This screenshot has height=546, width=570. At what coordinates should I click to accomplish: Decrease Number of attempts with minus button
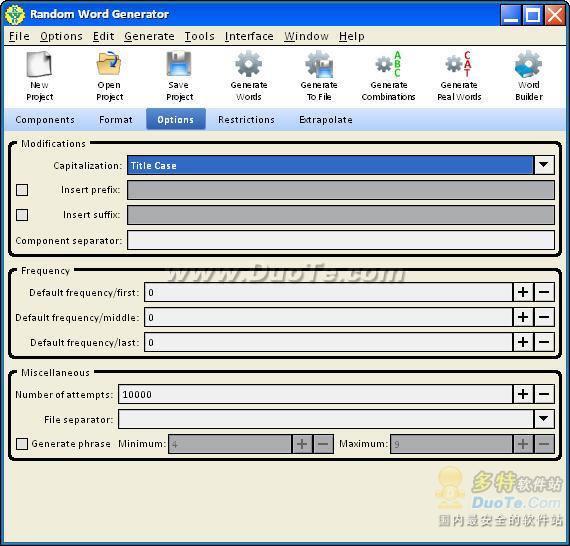click(544, 394)
